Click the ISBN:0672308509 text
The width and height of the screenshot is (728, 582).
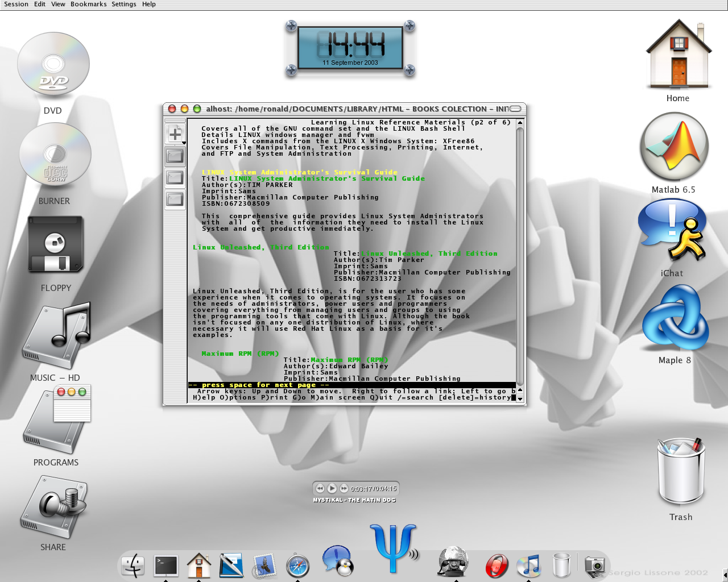[236, 203]
